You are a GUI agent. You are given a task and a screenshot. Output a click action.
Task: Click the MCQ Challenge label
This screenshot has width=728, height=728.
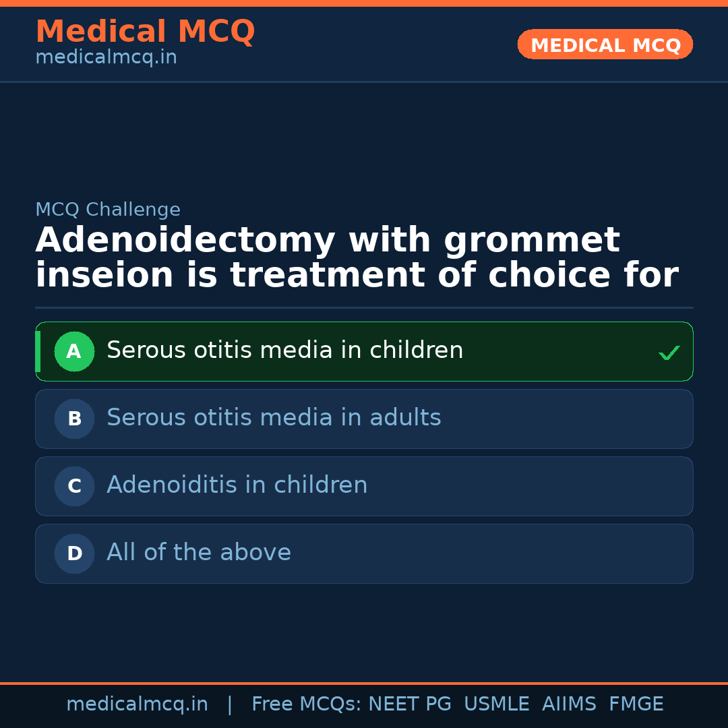coord(108,210)
